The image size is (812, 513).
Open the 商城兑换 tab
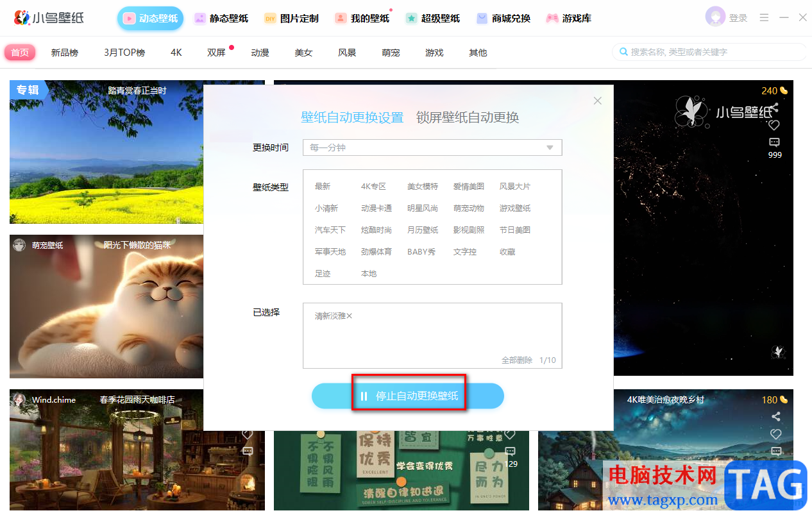pyautogui.click(x=503, y=19)
